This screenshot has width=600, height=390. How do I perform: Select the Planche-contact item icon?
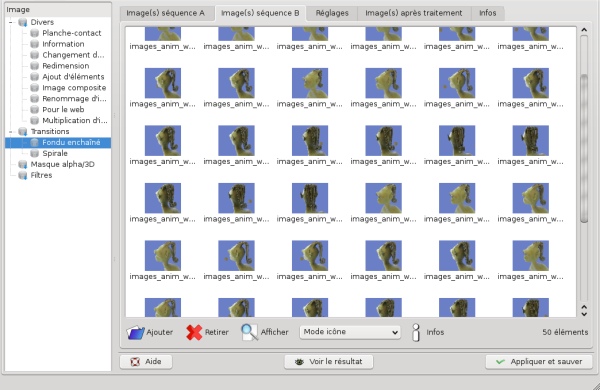(x=35, y=33)
